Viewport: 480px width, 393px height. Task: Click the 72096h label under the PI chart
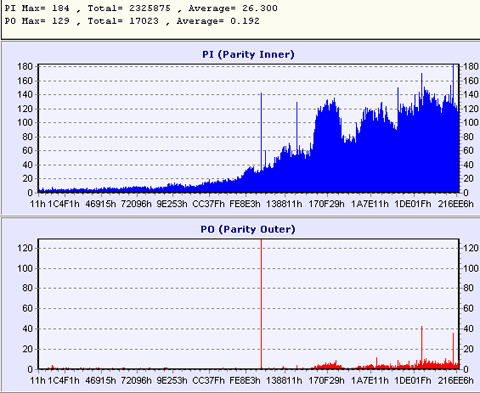pos(136,204)
